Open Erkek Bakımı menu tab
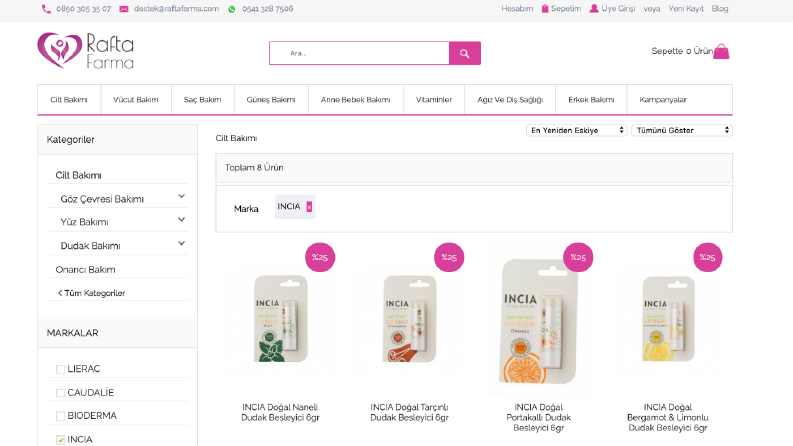This screenshot has height=446, width=793. 591,100
